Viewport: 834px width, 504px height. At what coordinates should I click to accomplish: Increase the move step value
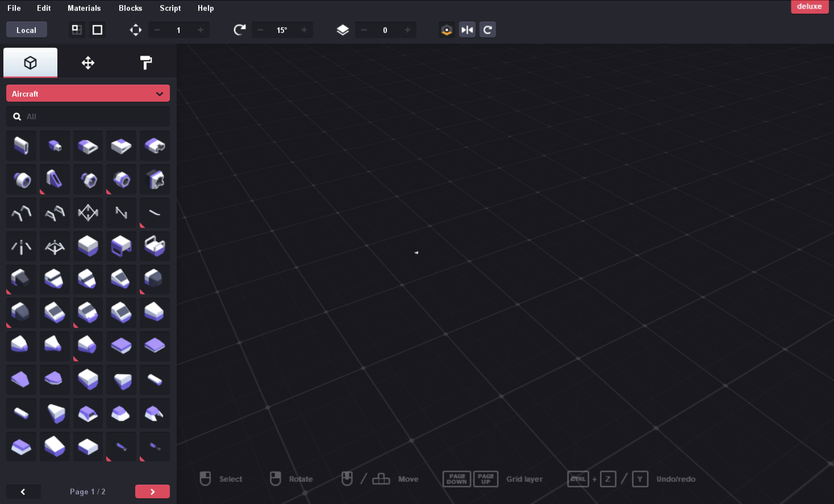[200, 30]
